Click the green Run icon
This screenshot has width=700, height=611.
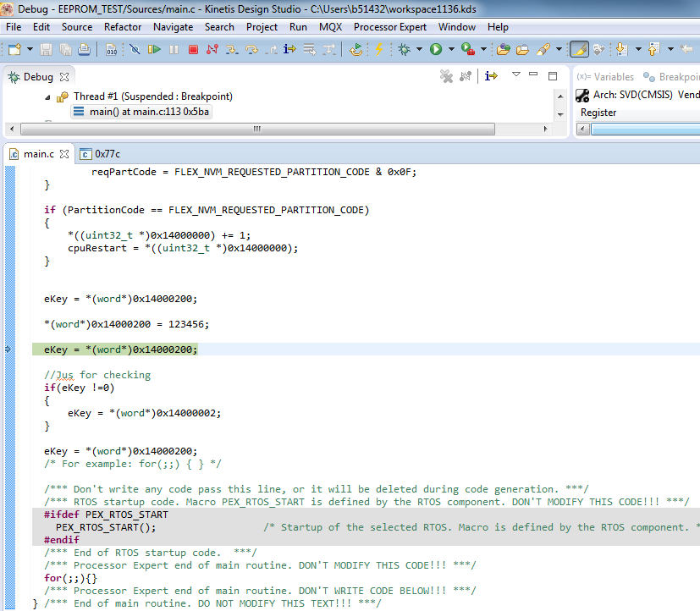[x=436, y=49]
